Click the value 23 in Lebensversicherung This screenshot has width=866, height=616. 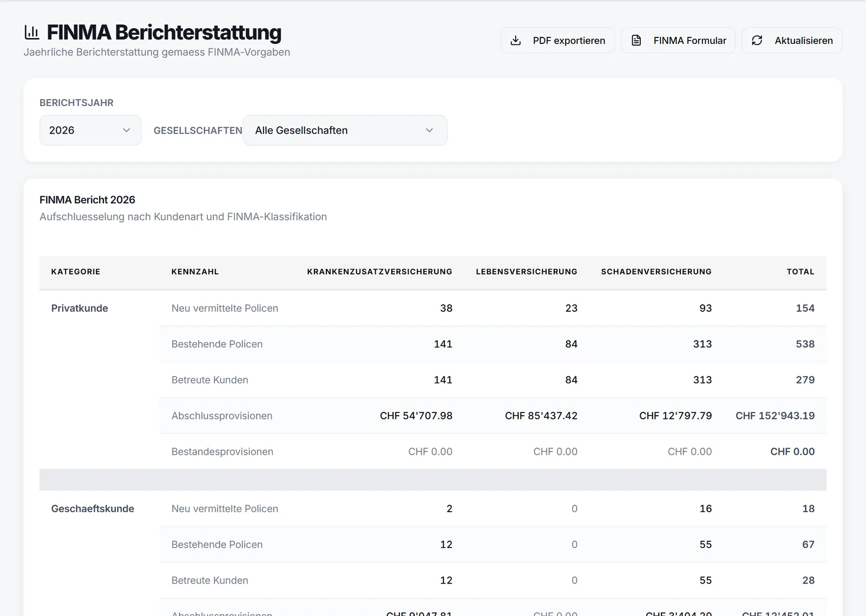[572, 309]
